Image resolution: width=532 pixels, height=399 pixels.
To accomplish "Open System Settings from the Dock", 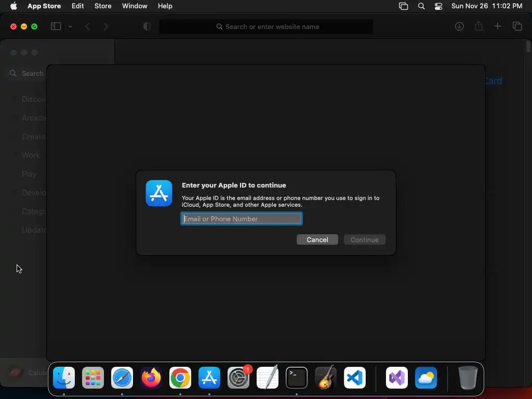I will click(x=238, y=377).
